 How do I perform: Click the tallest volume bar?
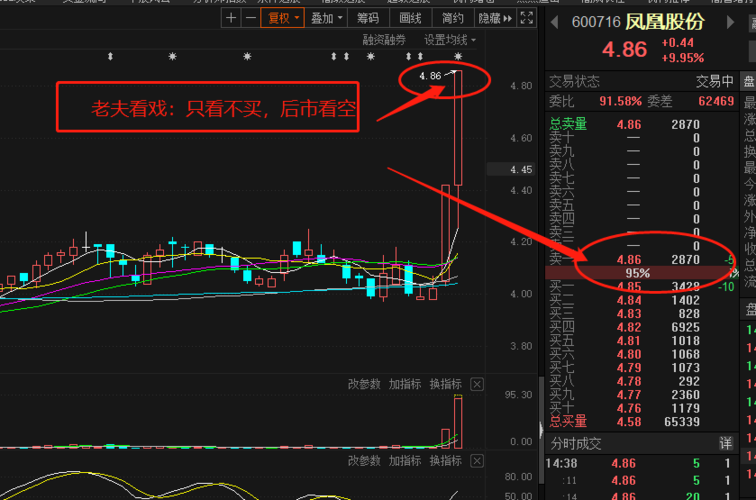pyautogui.click(x=458, y=421)
